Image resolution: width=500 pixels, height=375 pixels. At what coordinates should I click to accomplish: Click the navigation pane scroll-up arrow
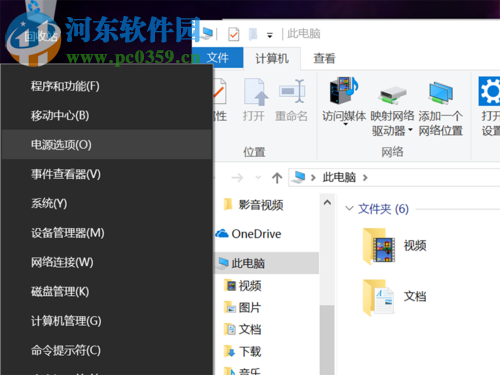pos(327,203)
